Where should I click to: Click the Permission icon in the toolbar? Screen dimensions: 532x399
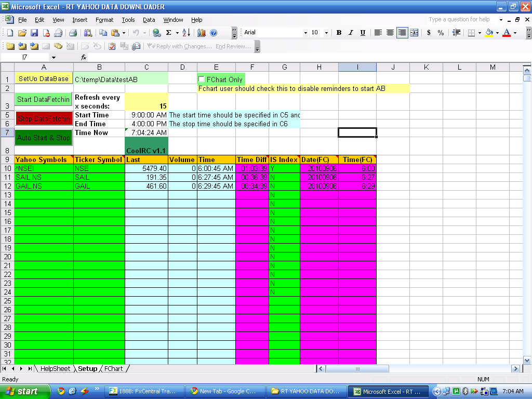46,33
